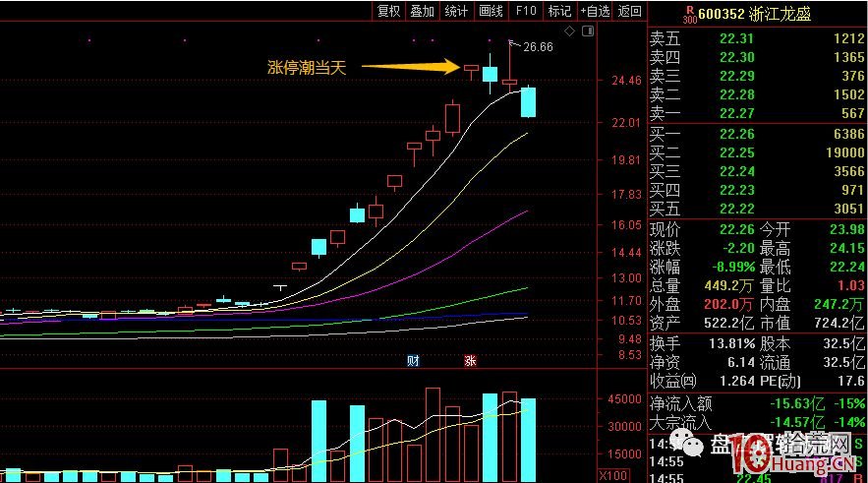Screen dimensions: 868x483
Task: Click the X100 volume scale label
Action: (613, 475)
